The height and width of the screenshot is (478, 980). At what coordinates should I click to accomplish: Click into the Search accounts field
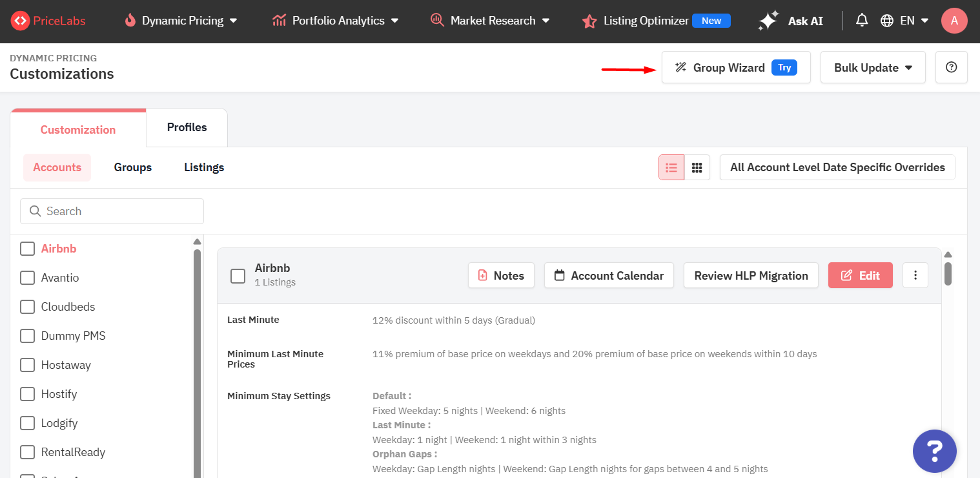click(x=112, y=211)
